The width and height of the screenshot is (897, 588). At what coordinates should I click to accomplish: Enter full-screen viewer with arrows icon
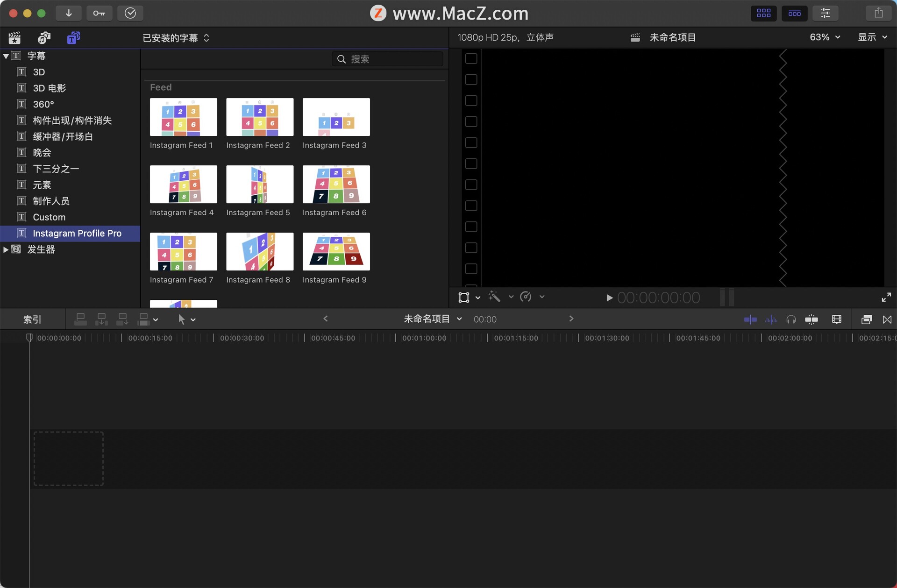886,297
